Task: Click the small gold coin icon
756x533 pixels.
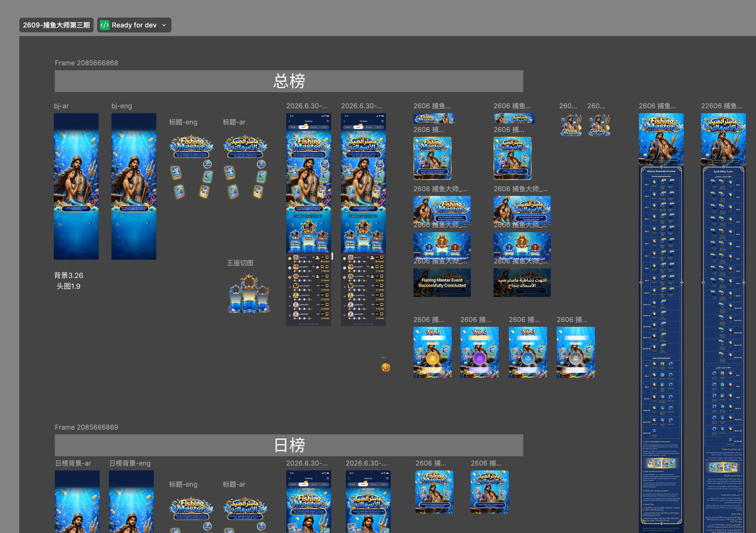Action: [x=386, y=368]
